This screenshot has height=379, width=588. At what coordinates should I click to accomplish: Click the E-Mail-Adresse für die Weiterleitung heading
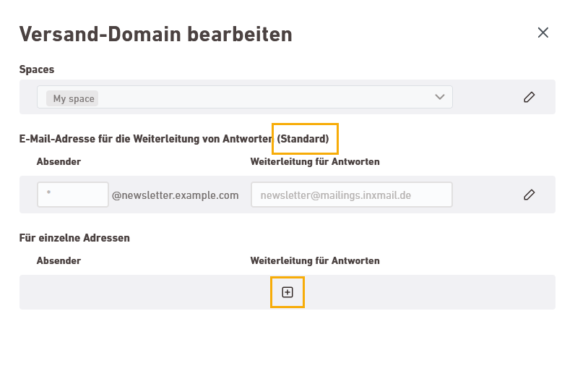pos(146,139)
